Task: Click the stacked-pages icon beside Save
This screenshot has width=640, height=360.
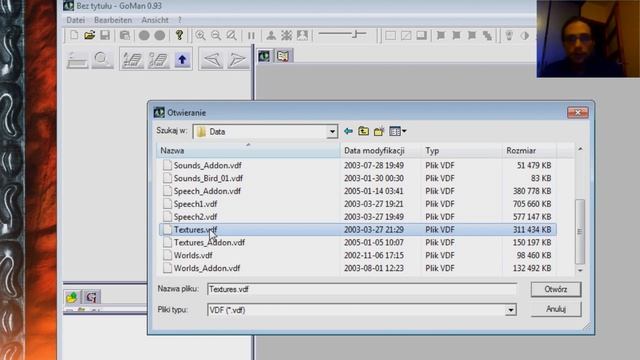Action: [x=124, y=36]
